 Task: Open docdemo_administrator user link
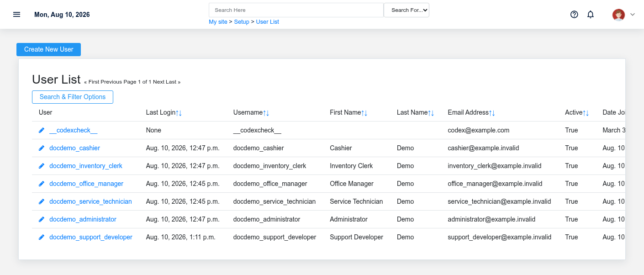click(83, 219)
